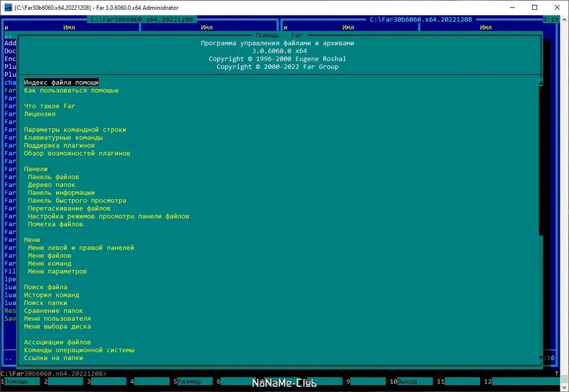Open the Что такое Far topic
The image size is (569, 392).
(50, 106)
